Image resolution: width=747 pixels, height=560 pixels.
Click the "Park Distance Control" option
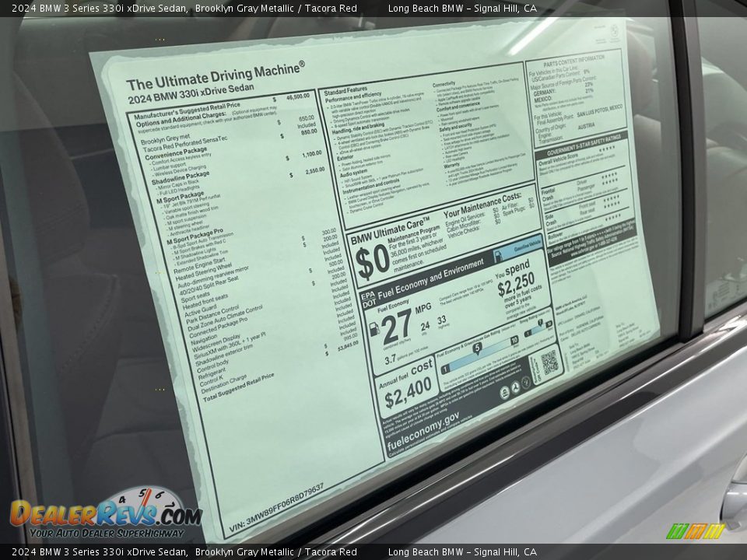coord(213,315)
